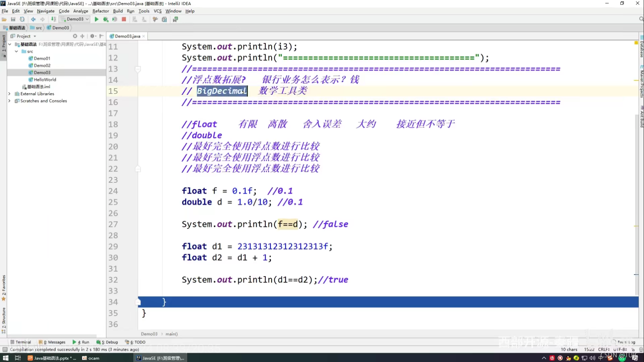Toggle the code fold marker at line 22
Image resolution: width=644 pixels, height=362 pixels.
138,169
